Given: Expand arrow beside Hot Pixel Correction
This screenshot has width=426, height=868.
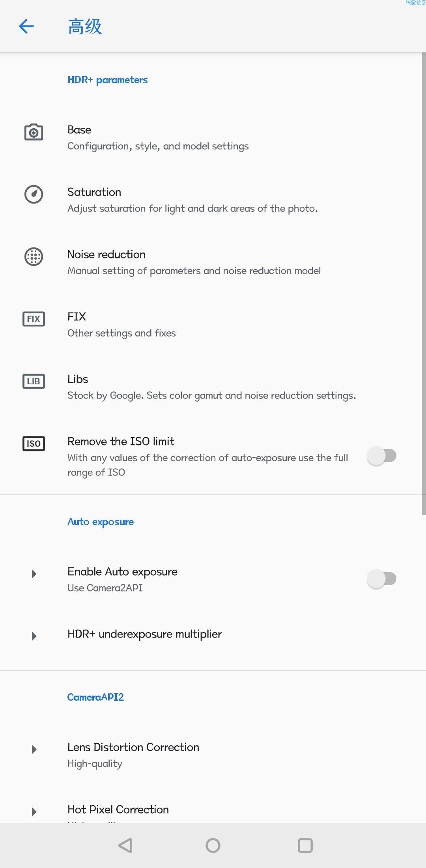Looking at the screenshot, I should (34, 812).
